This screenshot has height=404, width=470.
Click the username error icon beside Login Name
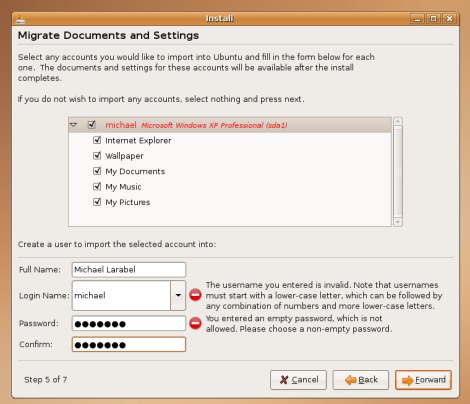pos(195,295)
